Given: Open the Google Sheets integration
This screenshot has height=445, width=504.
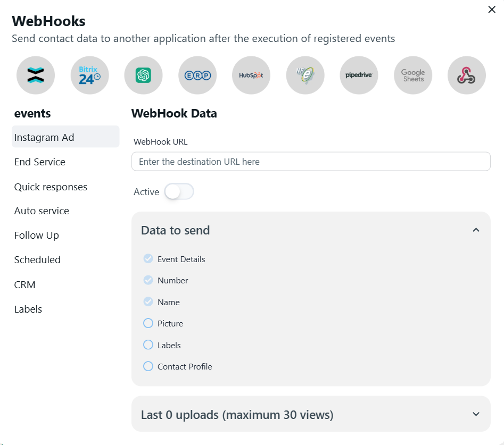Looking at the screenshot, I should click(413, 75).
